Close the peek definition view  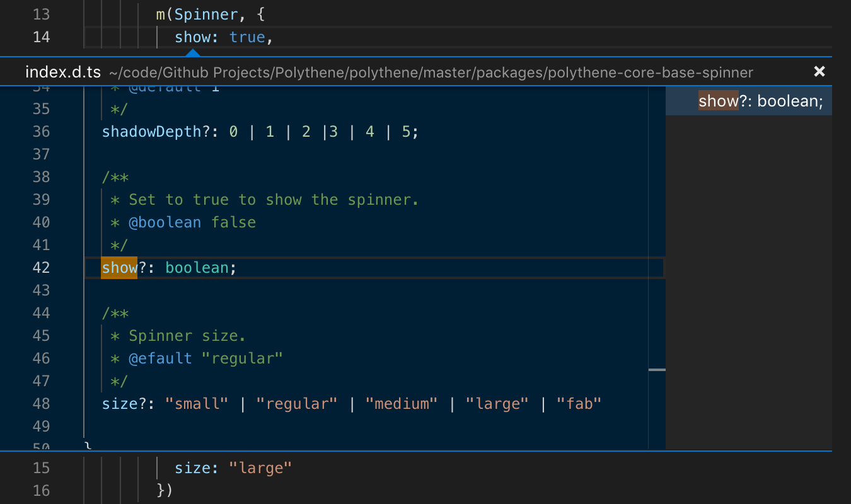(x=819, y=71)
